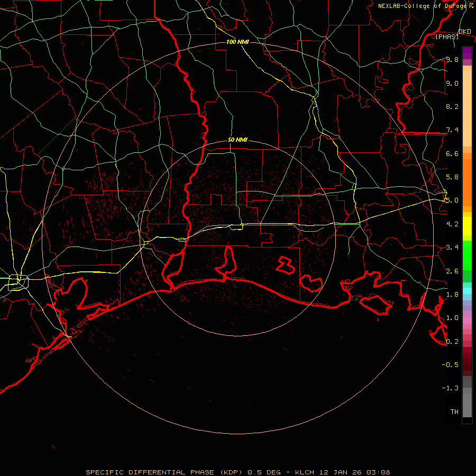Click the 9.0 legend value
Image resolution: width=476 pixels, height=476 pixels.
pos(452,83)
